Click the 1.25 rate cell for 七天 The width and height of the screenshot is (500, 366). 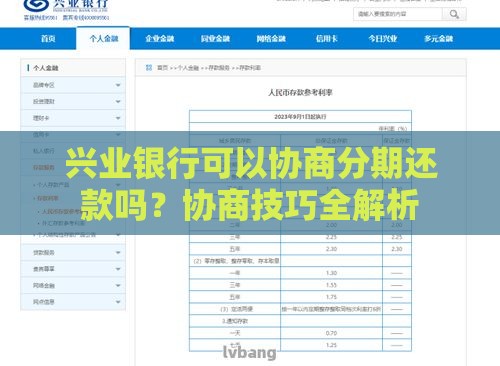pos(331,345)
